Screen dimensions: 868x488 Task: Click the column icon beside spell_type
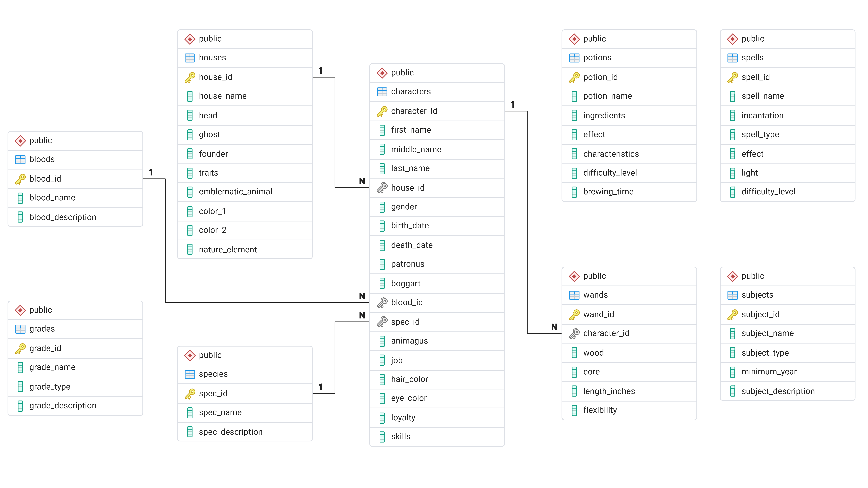(732, 135)
